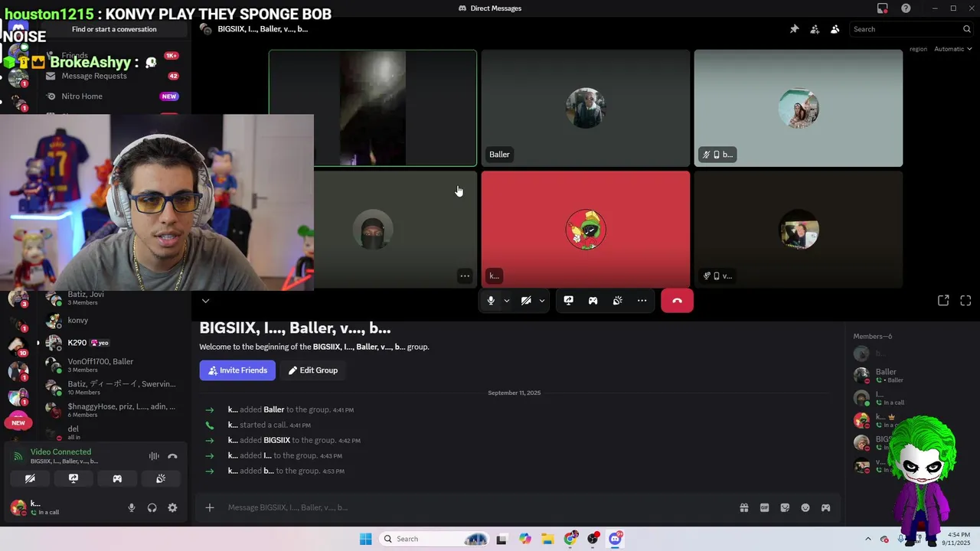Image resolution: width=980 pixels, height=551 pixels.
Task: Click the help question mark icon
Action: [x=906, y=8]
